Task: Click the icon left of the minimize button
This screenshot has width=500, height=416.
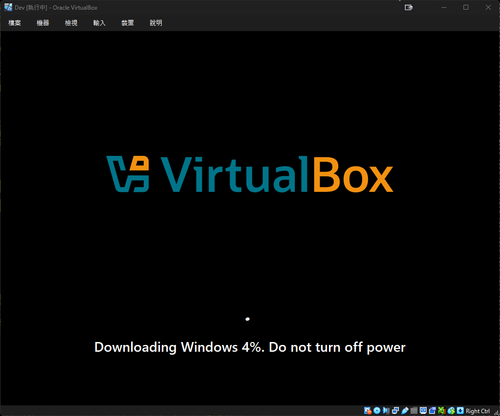Action: 408,7
